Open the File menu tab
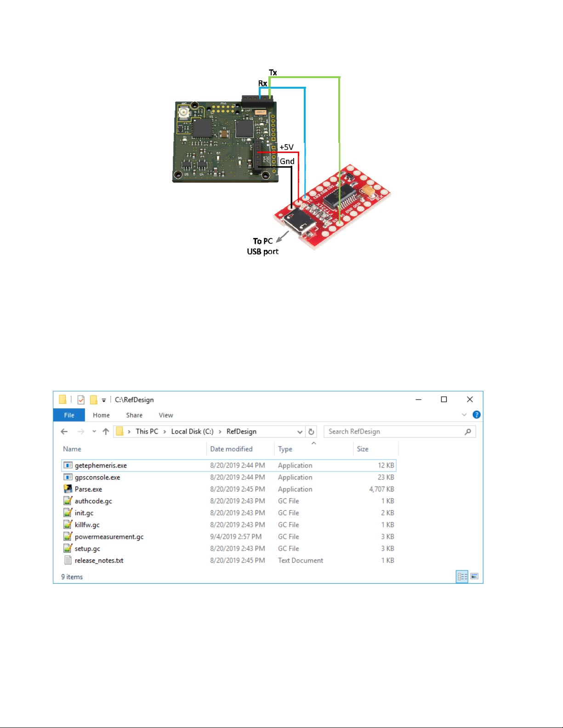 69,415
